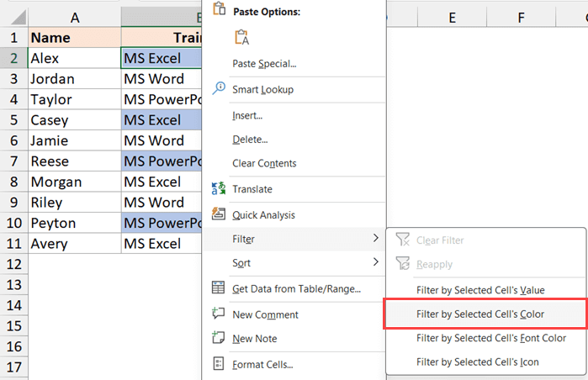Choose Filter by Selected Cell's Font Color
The height and width of the screenshot is (380, 588).
(491, 338)
